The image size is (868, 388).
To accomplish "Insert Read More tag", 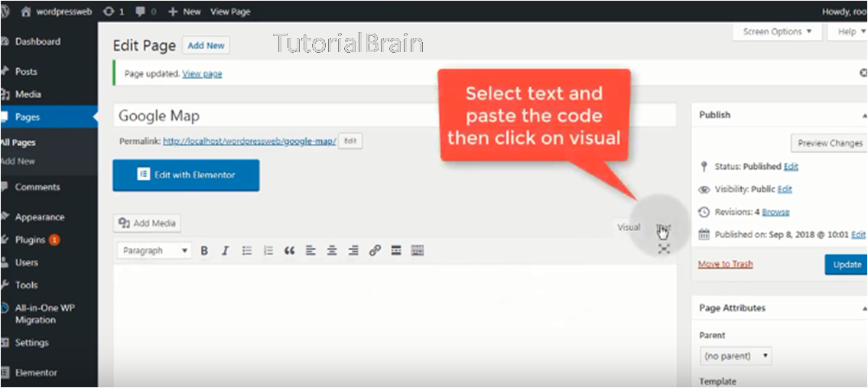I will click(396, 250).
